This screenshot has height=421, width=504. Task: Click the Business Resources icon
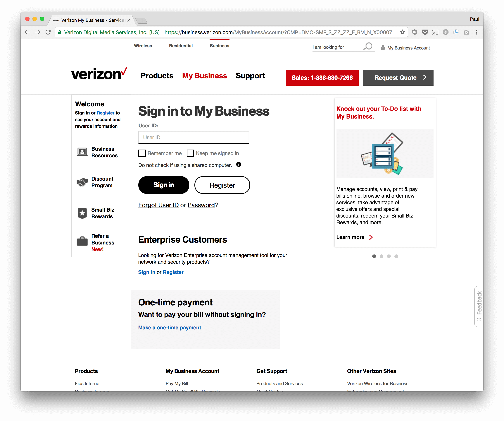click(x=82, y=152)
